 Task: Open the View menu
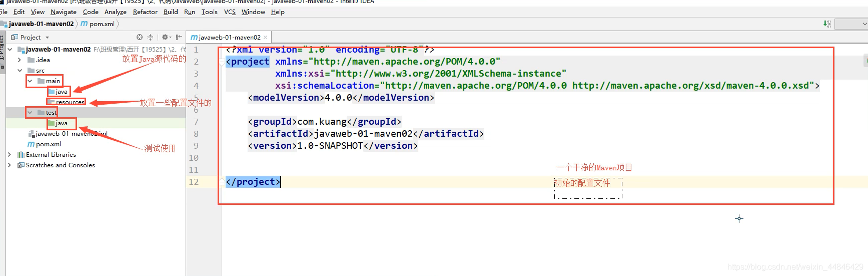pyautogui.click(x=38, y=12)
